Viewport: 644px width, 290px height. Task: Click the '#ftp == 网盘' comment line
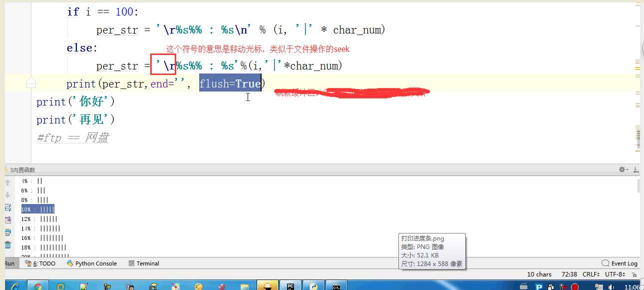coord(72,137)
